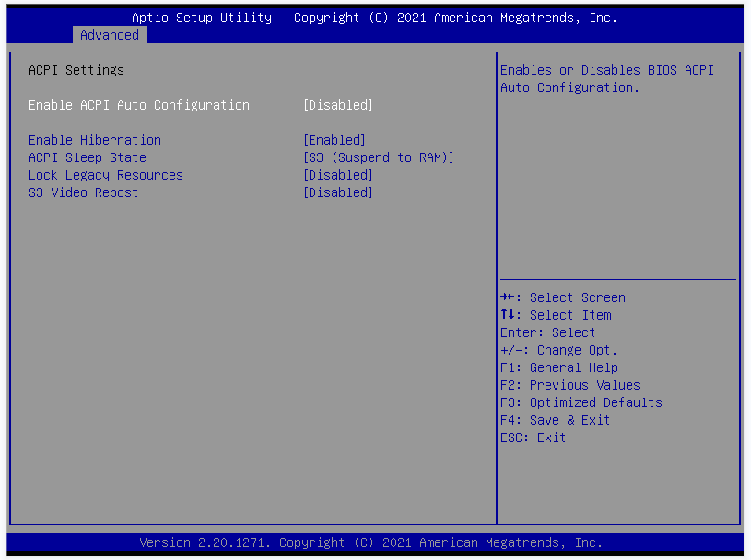Select Lock Legacy Resources setting
751x560 pixels.
[105, 175]
